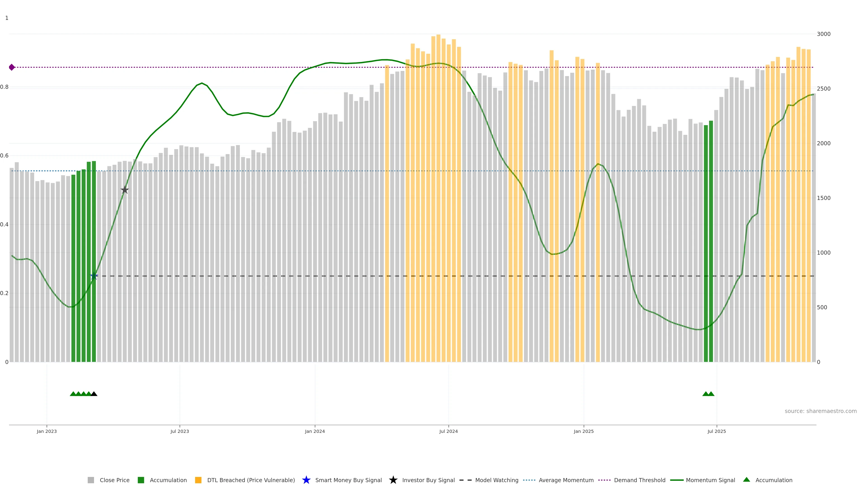Click the sharemaestro.com source text
The width and height of the screenshot is (868, 488).
coord(820,411)
